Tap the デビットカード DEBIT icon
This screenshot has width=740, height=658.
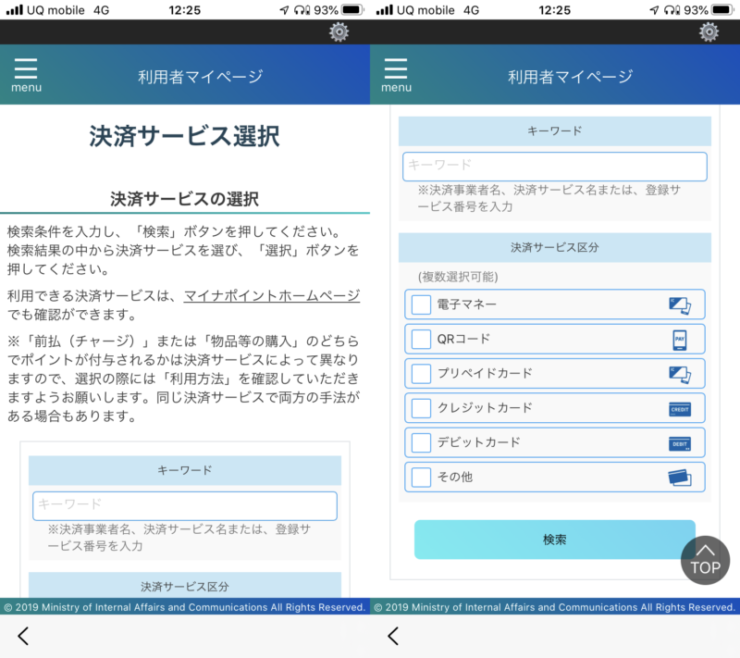680,443
